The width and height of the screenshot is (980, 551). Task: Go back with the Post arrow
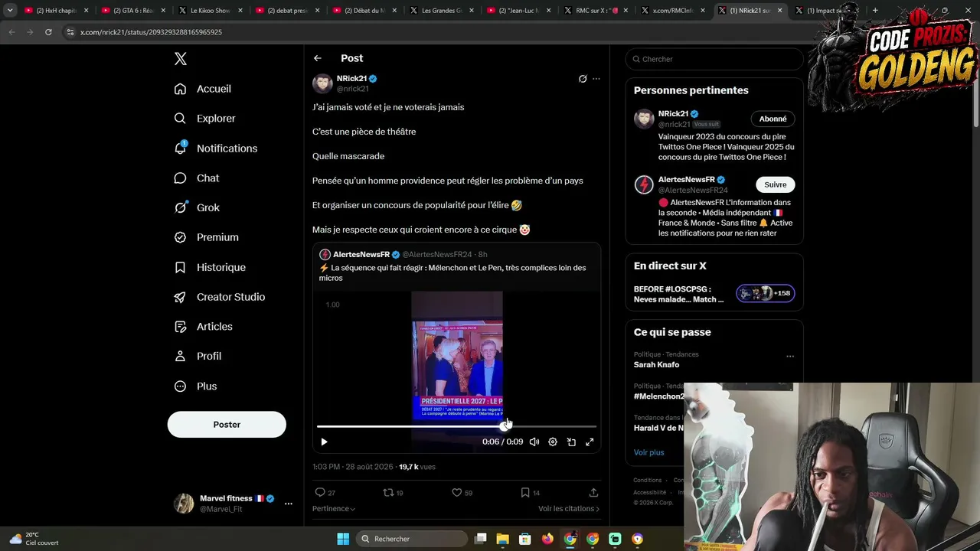coord(318,58)
